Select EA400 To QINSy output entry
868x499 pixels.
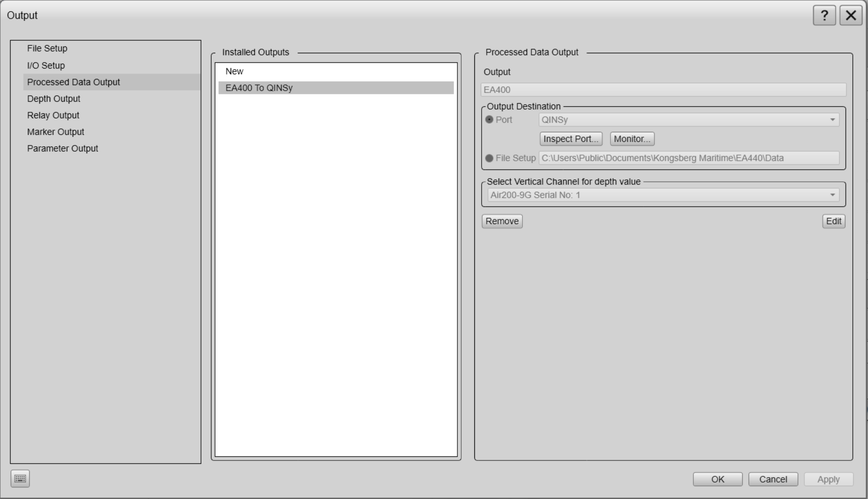(259, 88)
